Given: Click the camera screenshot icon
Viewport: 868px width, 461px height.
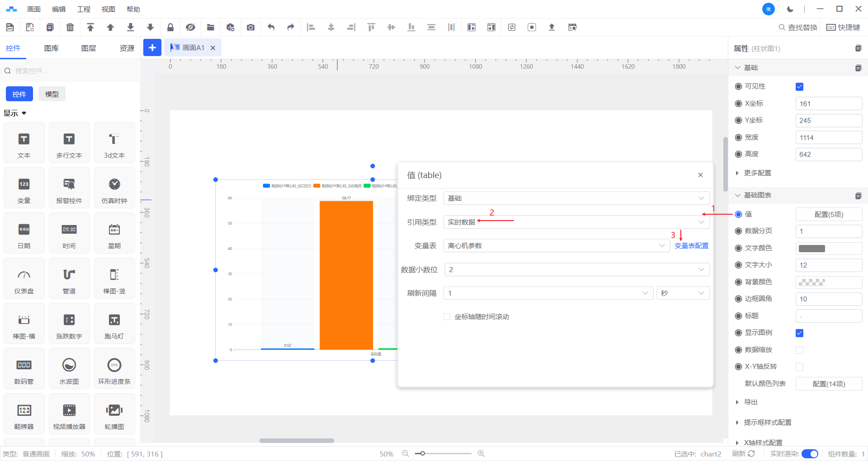Looking at the screenshot, I should [x=250, y=27].
